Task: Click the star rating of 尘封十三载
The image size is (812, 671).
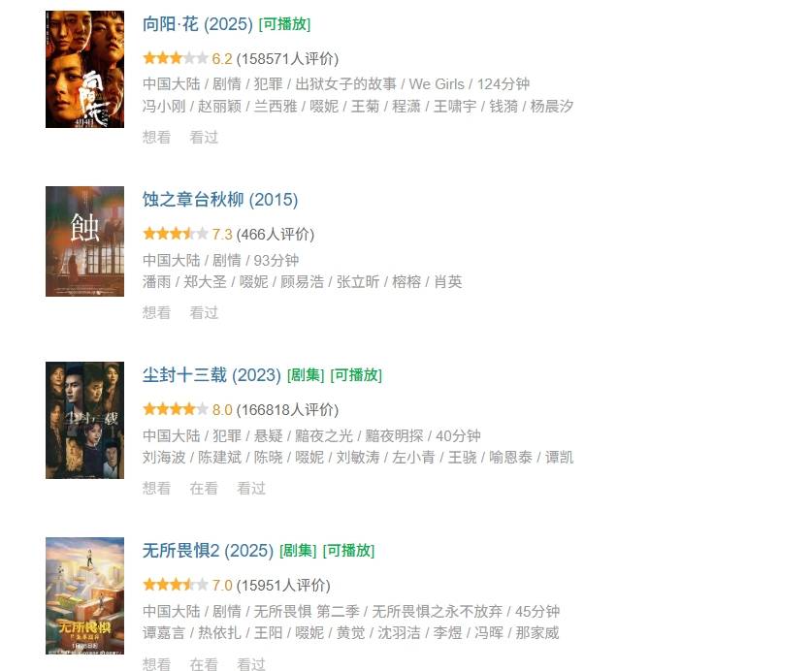Action: (x=175, y=409)
